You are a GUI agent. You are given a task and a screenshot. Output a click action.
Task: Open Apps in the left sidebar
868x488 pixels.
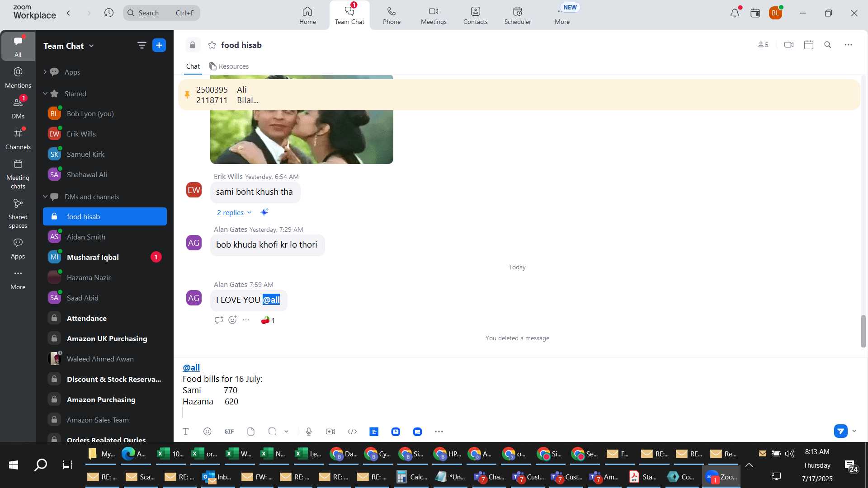[18, 249]
